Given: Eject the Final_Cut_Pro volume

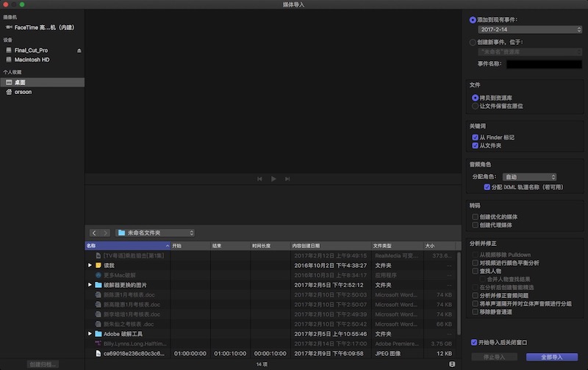Looking at the screenshot, I should click(79, 50).
